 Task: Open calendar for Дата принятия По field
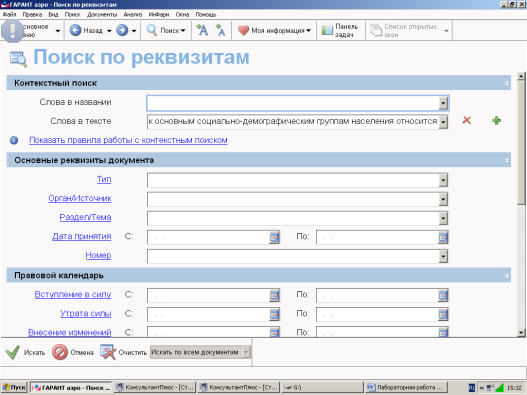click(x=443, y=237)
